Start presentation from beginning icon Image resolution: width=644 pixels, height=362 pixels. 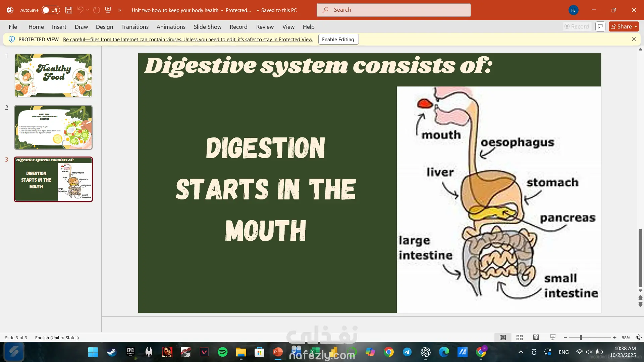(108, 10)
